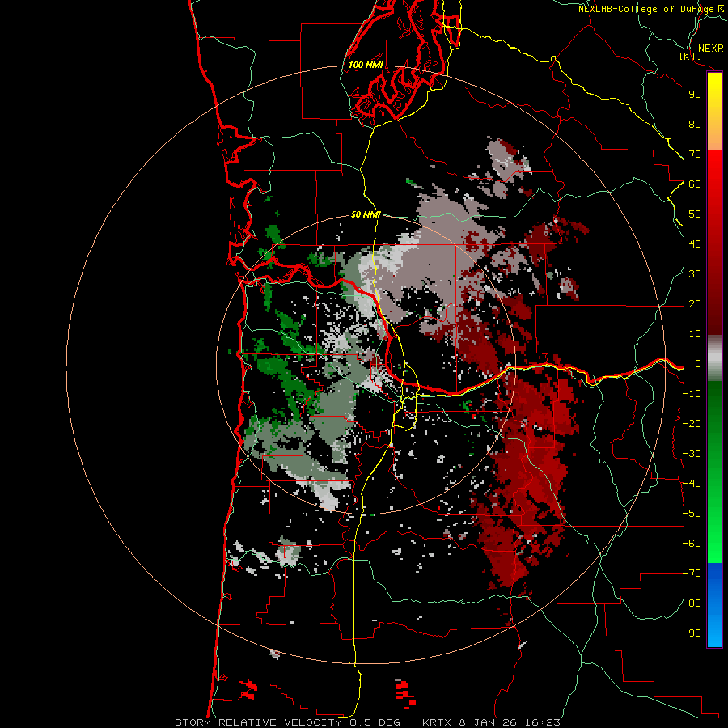The height and width of the screenshot is (728, 728).
Task: Select the gray near-zero segment of the color bar
Action: coord(714,358)
